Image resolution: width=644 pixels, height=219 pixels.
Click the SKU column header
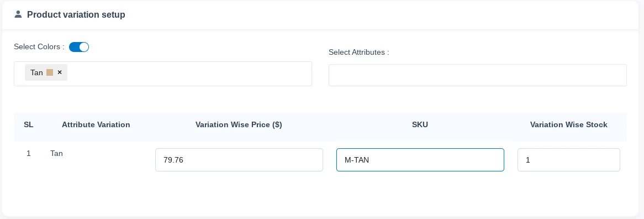coord(420,124)
